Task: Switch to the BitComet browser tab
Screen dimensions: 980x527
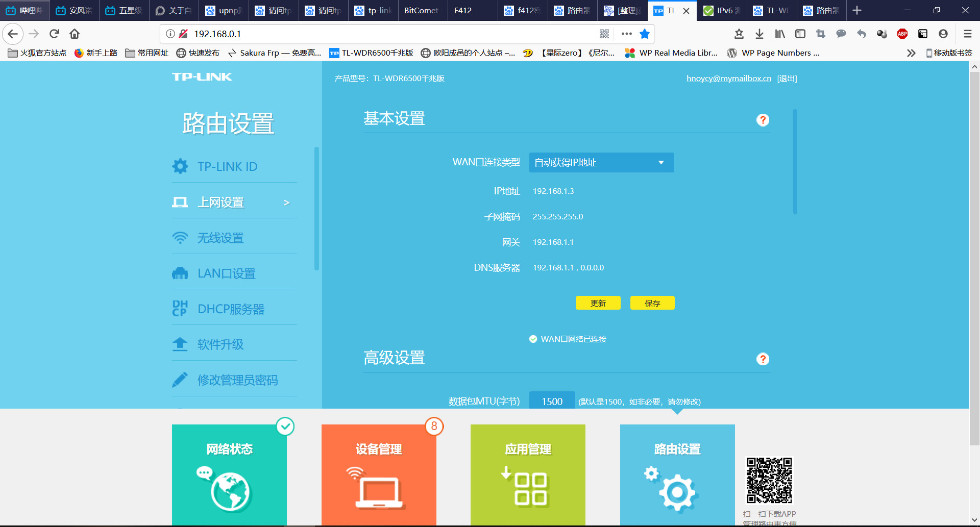Action: (x=421, y=10)
